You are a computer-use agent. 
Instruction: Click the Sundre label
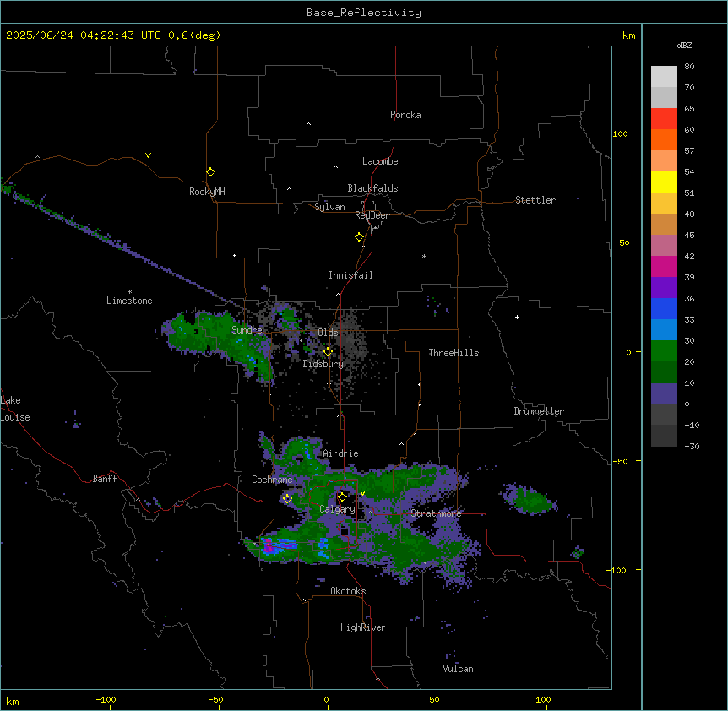247,330
